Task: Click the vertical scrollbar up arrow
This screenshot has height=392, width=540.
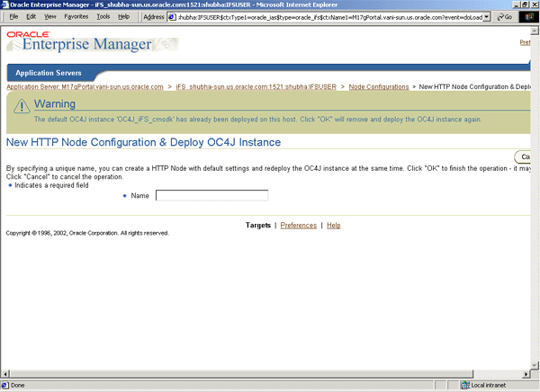Action: (535, 31)
